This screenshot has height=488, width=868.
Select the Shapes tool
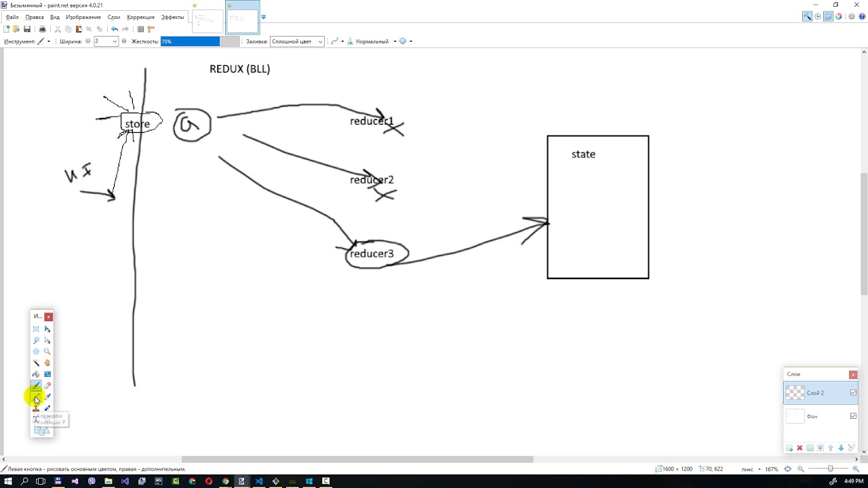(x=42, y=430)
